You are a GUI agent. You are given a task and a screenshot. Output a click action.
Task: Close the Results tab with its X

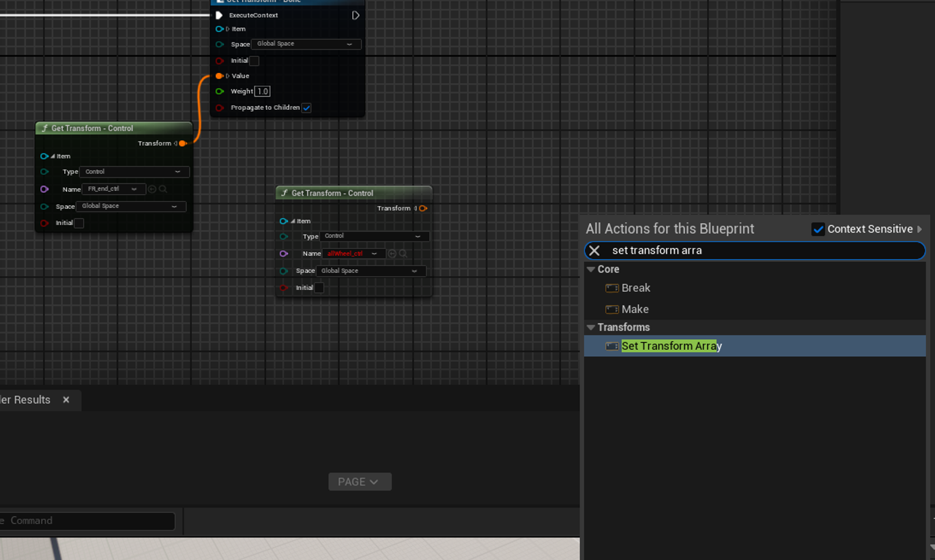(66, 400)
